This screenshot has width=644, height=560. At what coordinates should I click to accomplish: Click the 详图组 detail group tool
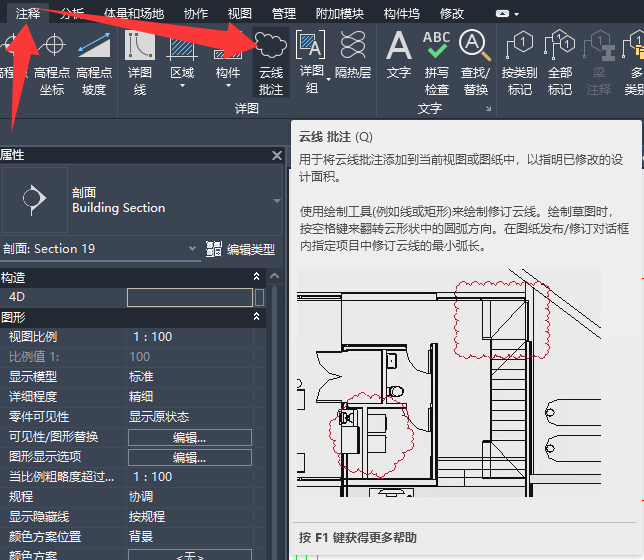click(x=311, y=62)
